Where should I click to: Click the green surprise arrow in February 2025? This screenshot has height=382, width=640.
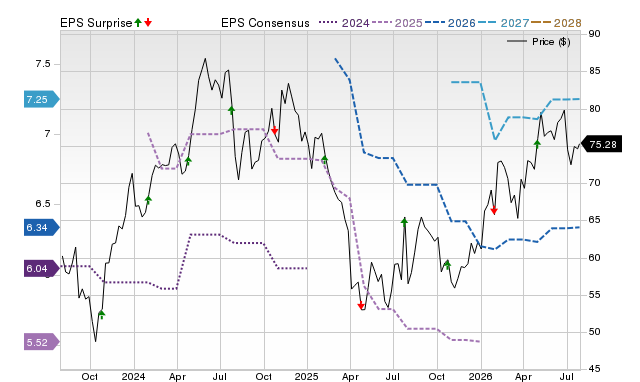tap(324, 159)
